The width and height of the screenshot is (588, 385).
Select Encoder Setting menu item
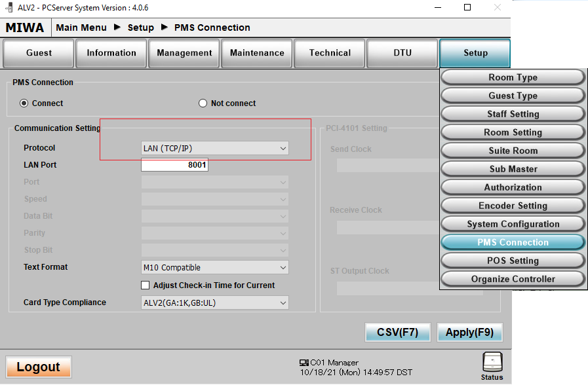[x=513, y=206]
